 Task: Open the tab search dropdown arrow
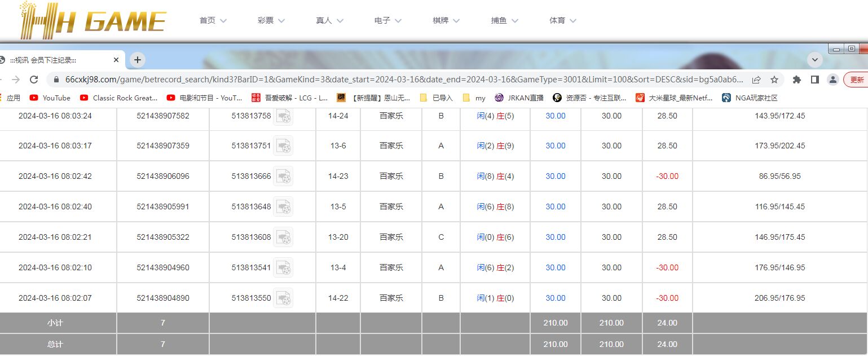(814, 59)
